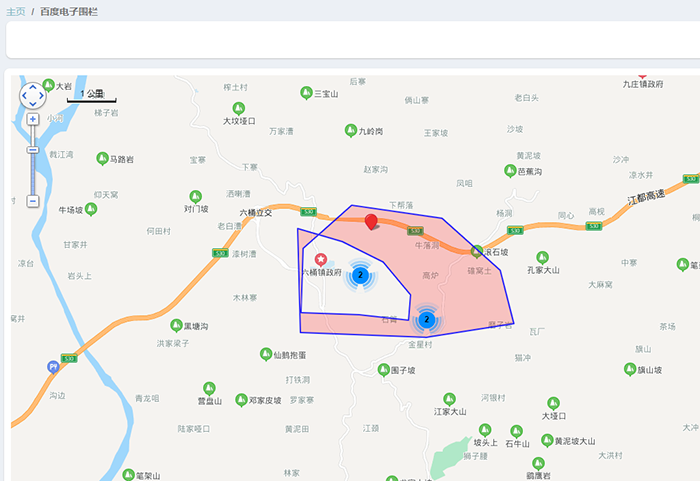Select the 围子坡 POI icon
The width and height of the screenshot is (700, 481).
(x=383, y=370)
